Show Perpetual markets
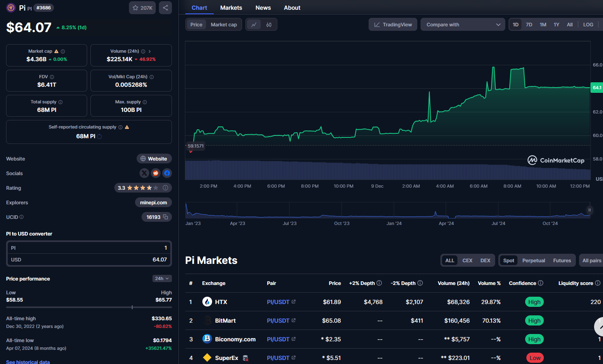The height and width of the screenshot is (364, 603). (534, 260)
